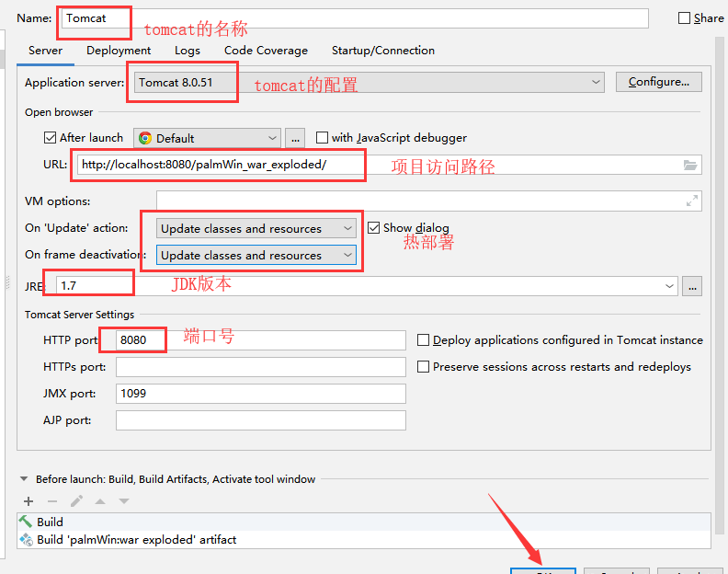Enable Preserve sessions across restarts and redeploys
728x574 pixels.
423,367
